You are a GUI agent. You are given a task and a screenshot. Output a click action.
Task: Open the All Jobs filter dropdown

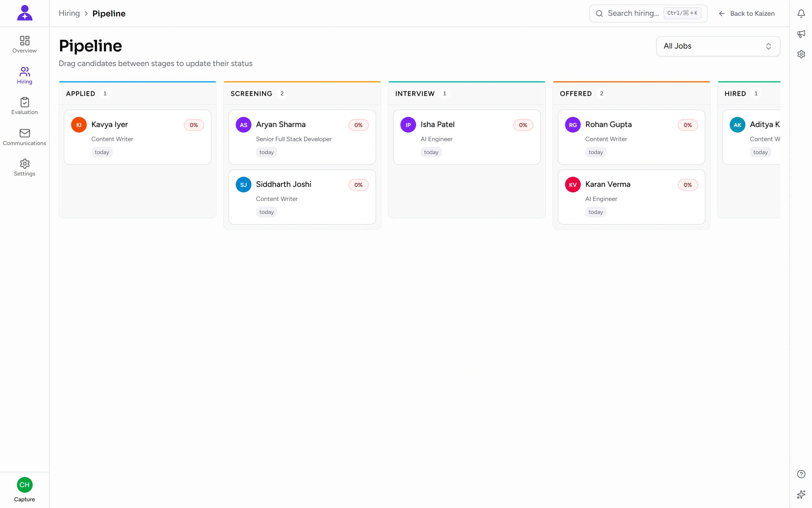pos(718,46)
